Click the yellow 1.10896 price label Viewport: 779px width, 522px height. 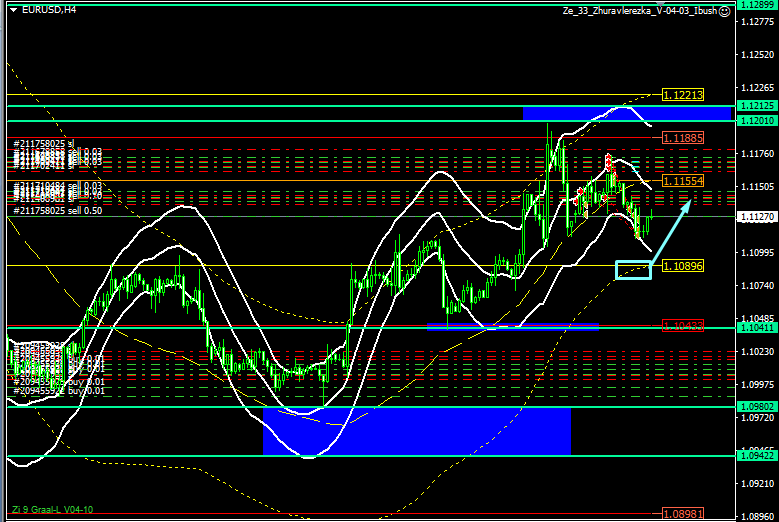683,266
